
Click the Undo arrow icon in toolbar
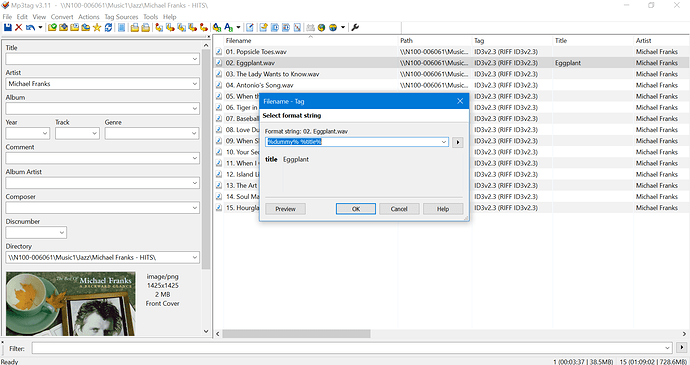(30, 27)
